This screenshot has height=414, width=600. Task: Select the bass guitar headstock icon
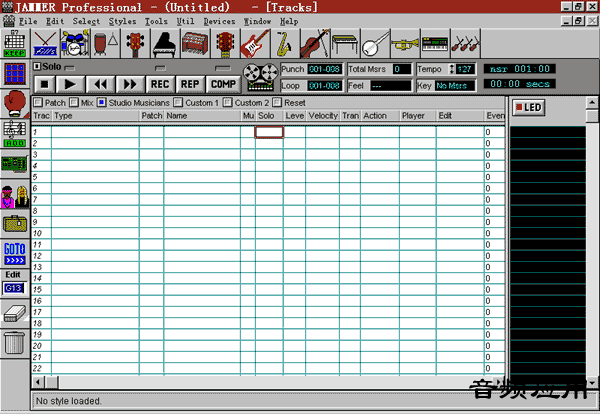coord(135,43)
